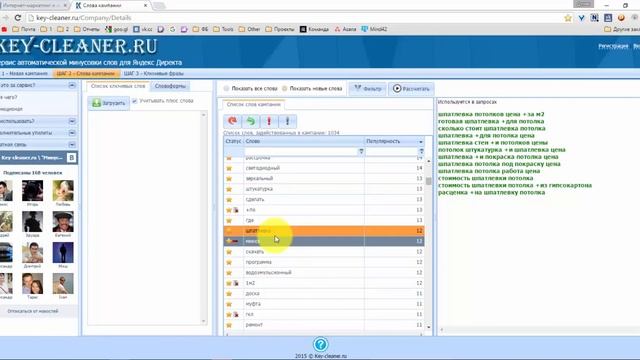Toggle the Учитывать плюс слова checkbox

(134, 101)
